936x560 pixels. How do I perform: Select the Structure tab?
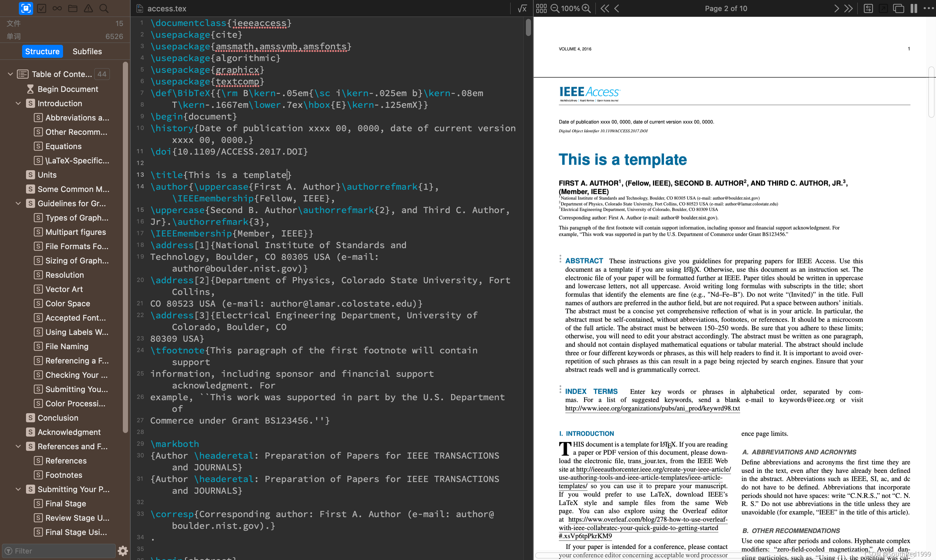coord(42,51)
